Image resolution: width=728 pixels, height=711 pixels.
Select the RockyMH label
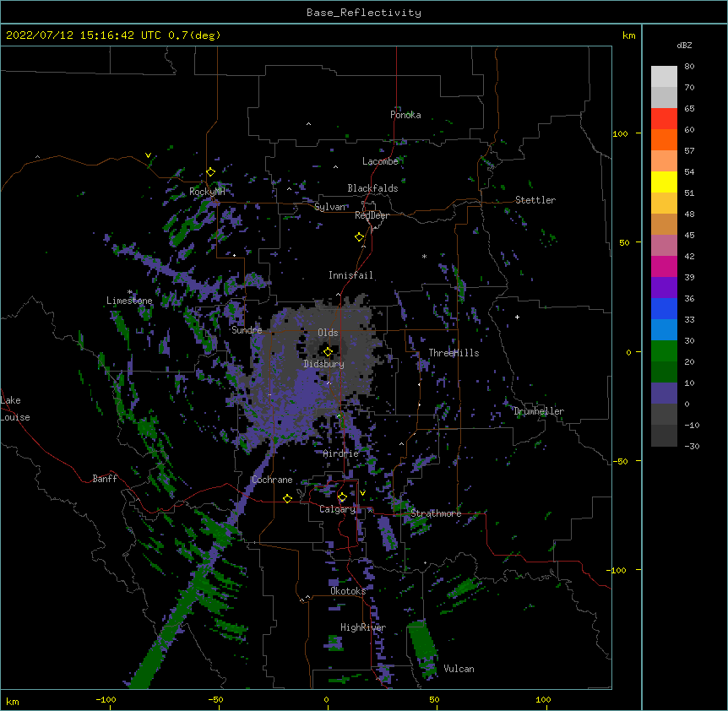[x=207, y=193]
